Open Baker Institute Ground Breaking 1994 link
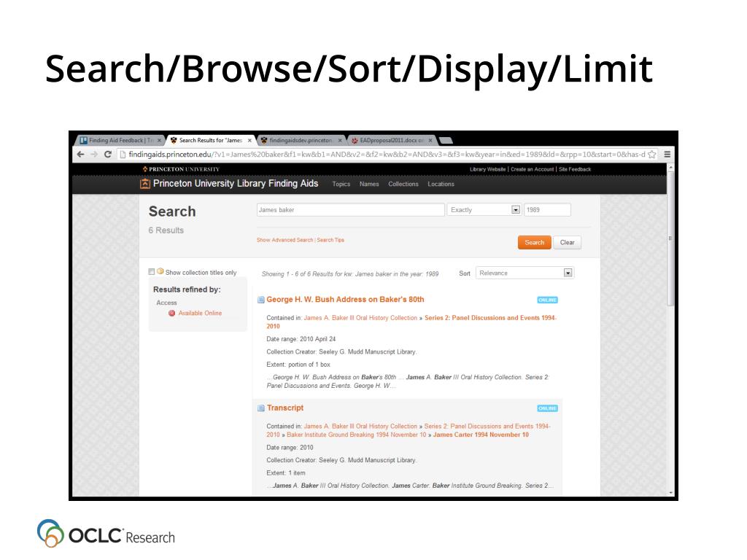This screenshot has width=747, height=560. (356, 435)
